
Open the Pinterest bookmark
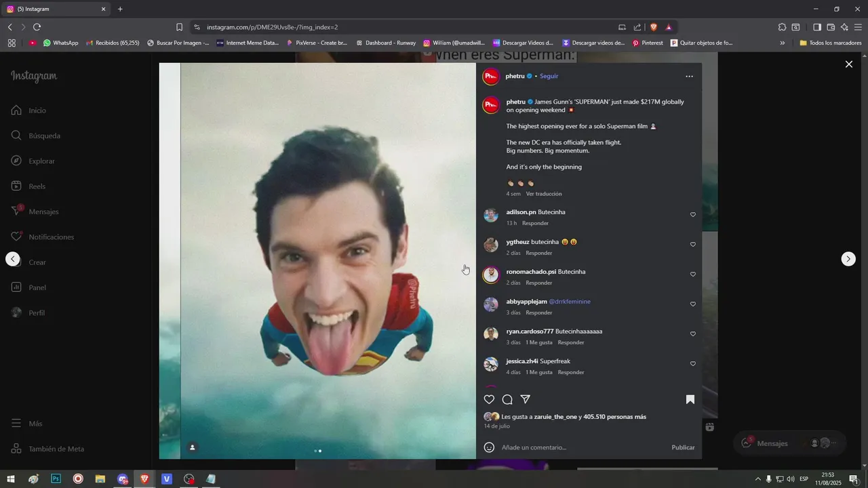point(648,43)
